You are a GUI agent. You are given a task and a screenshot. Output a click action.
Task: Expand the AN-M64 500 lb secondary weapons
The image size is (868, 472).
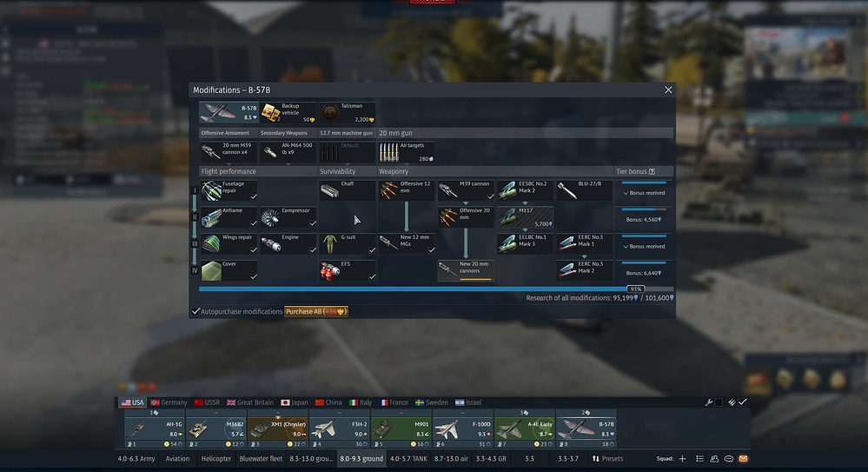coord(288,152)
